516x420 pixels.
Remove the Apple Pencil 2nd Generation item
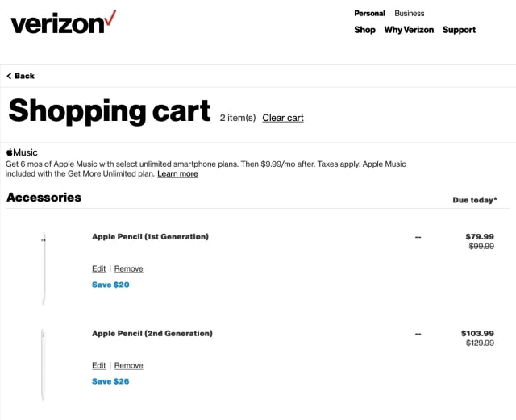click(x=129, y=365)
